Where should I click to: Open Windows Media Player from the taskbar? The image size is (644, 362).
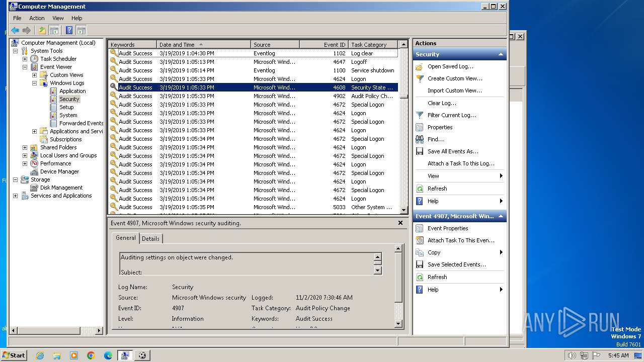74,355
